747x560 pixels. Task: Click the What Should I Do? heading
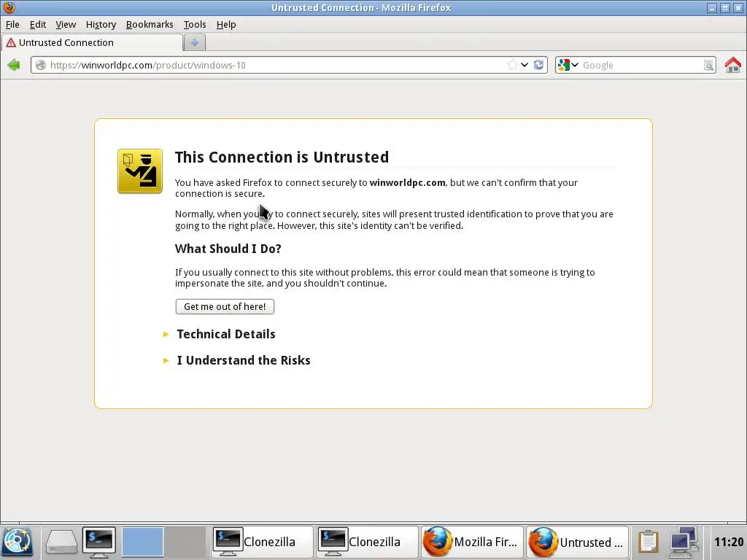228,249
